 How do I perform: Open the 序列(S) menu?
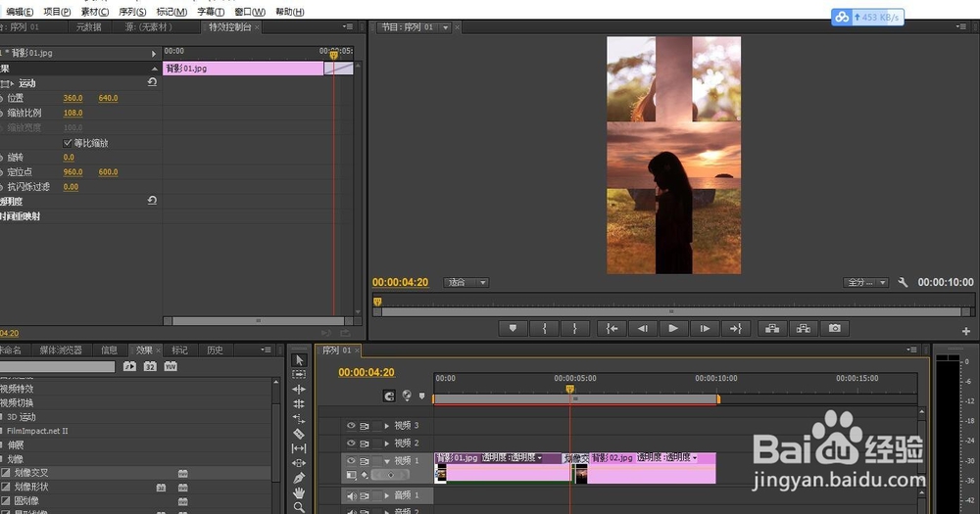tap(132, 12)
